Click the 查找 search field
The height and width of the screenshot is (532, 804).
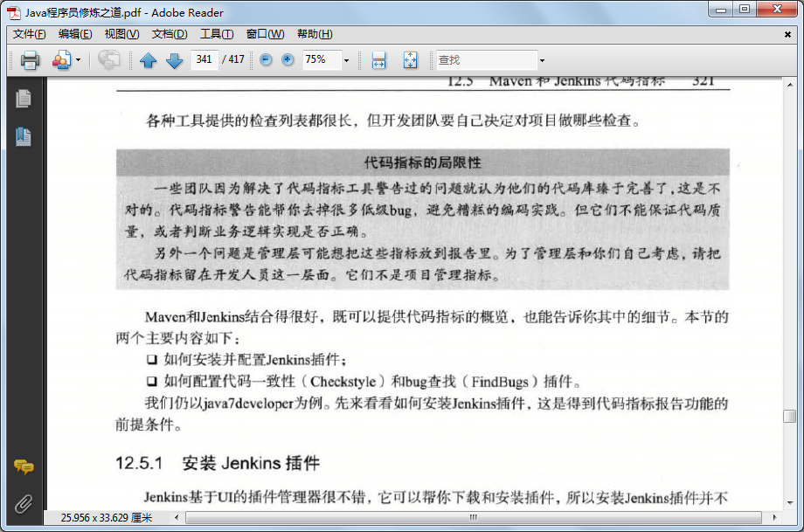pos(486,60)
